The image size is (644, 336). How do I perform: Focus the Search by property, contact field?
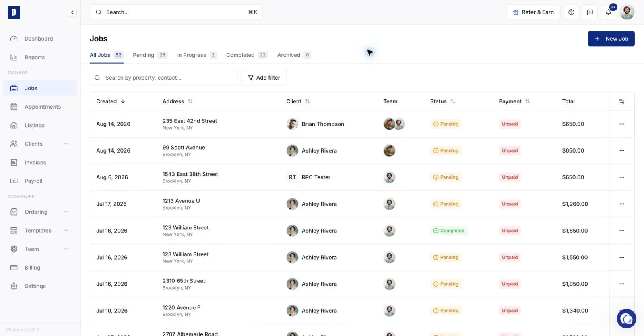click(x=164, y=78)
